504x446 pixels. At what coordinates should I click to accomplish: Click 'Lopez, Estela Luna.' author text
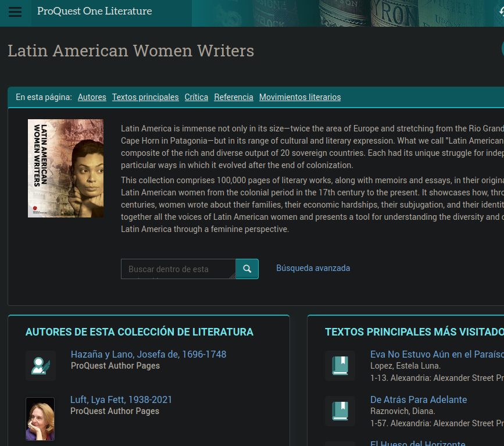coord(405,366)
